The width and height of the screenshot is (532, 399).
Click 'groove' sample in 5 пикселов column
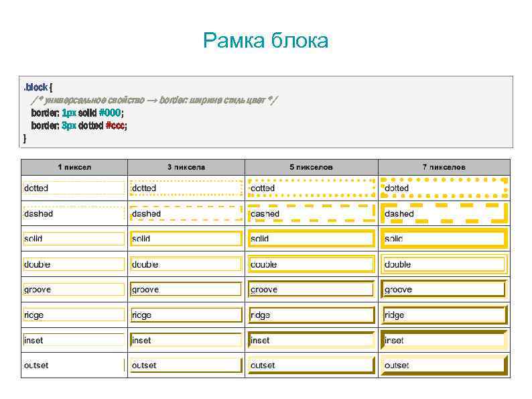point(312,289)
